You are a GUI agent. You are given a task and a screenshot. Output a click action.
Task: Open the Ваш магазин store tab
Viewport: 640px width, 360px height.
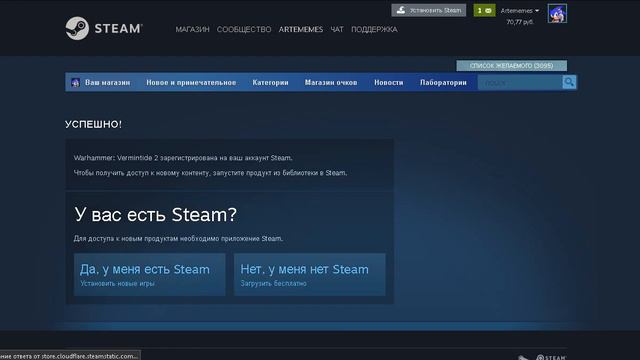(x=107, y=82)
